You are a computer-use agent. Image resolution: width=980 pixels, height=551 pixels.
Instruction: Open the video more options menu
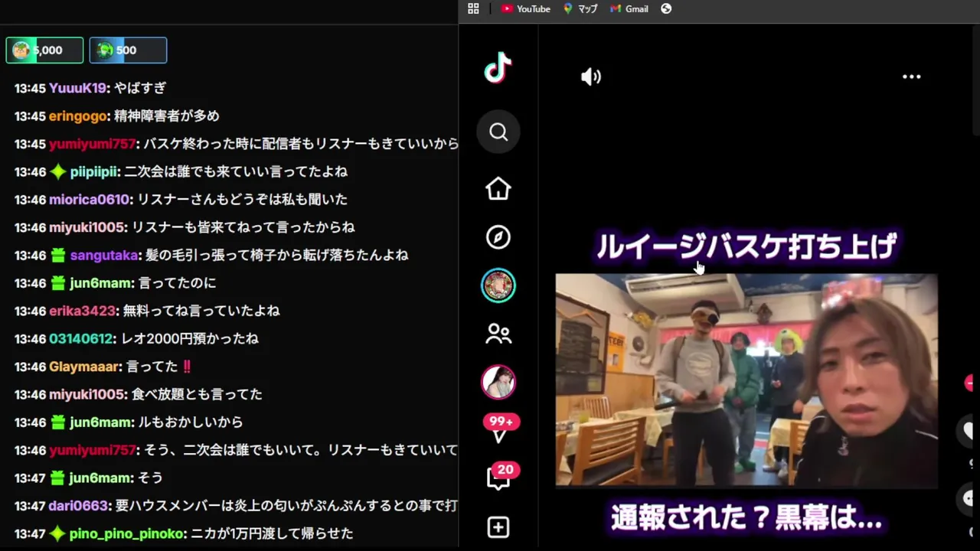click(911, 77)
